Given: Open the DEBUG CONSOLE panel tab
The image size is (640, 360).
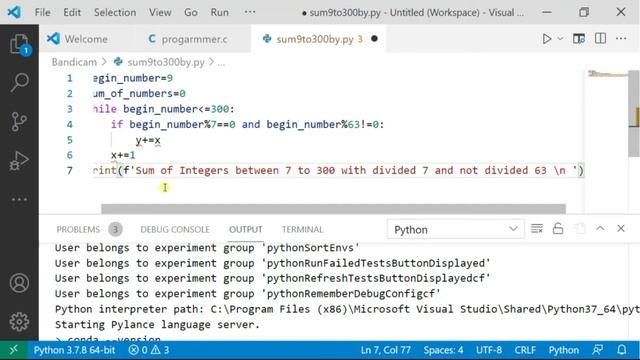Looking at the screenshot, I should click(x=175, y=229).
